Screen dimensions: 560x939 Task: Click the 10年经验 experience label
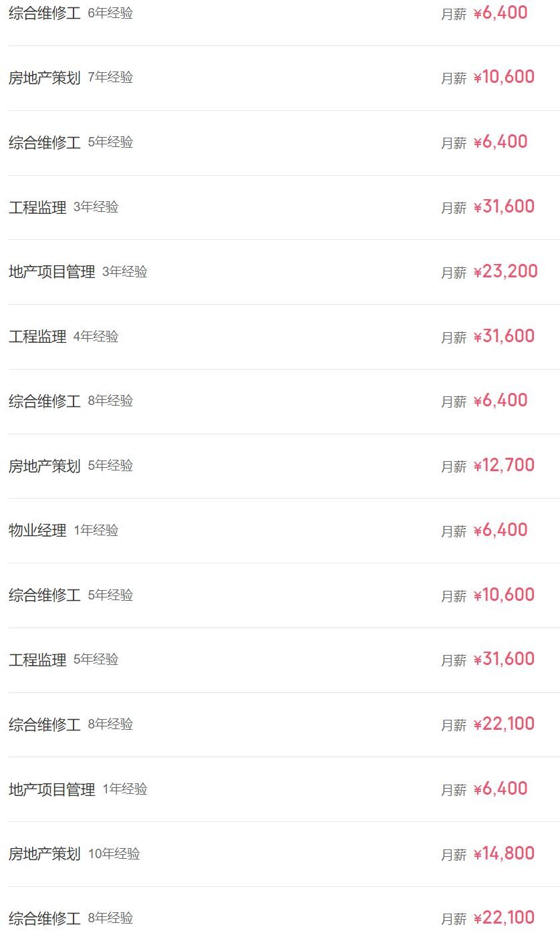tap(114, 854)
